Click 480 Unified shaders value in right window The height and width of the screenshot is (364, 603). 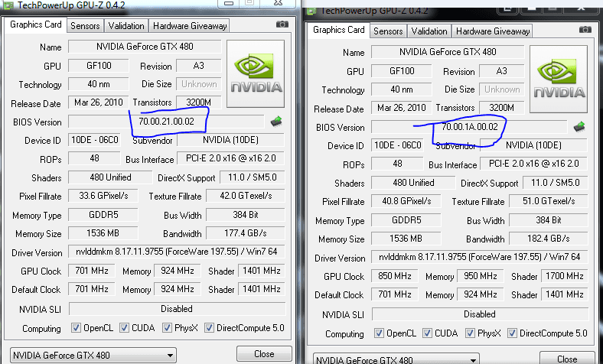[x=413, y=183]
